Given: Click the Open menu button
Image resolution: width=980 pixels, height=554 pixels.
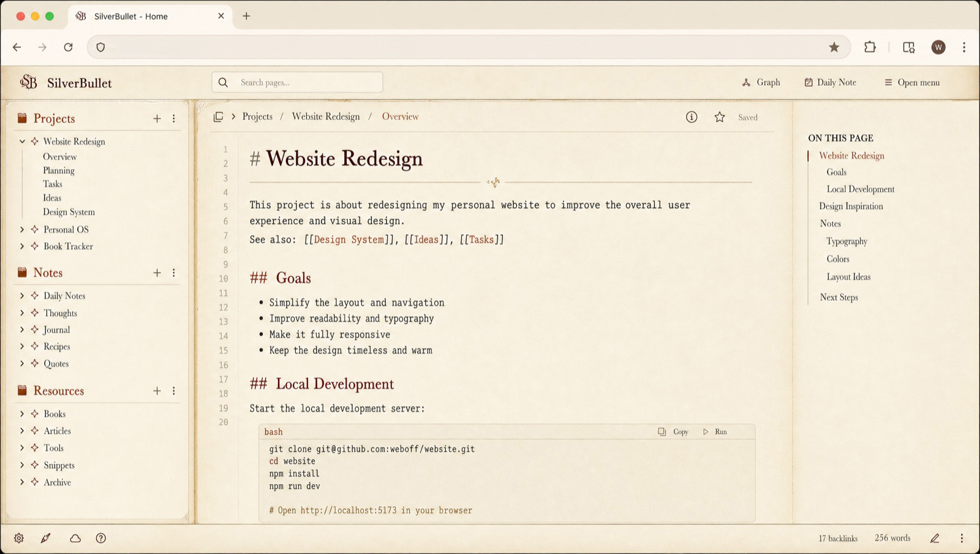Looking at the screenshot, I should point(911,82).
